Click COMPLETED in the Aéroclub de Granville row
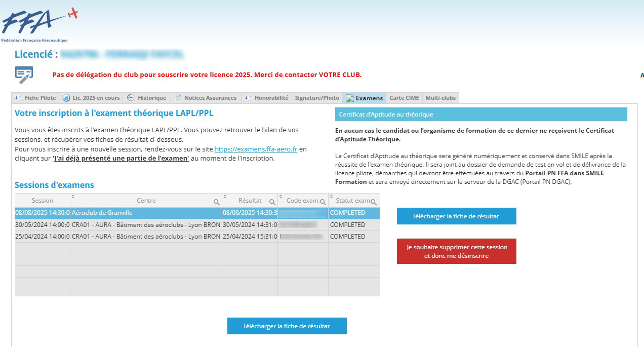 pos(354,213)
